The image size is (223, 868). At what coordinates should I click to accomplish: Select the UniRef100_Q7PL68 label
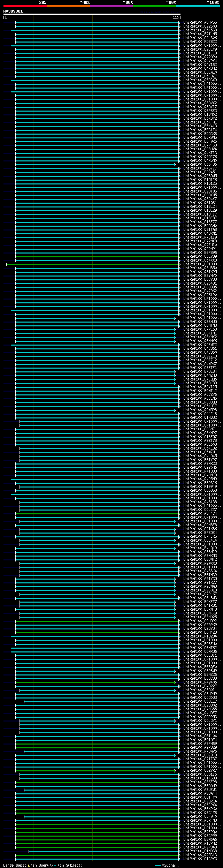(200, 329)
